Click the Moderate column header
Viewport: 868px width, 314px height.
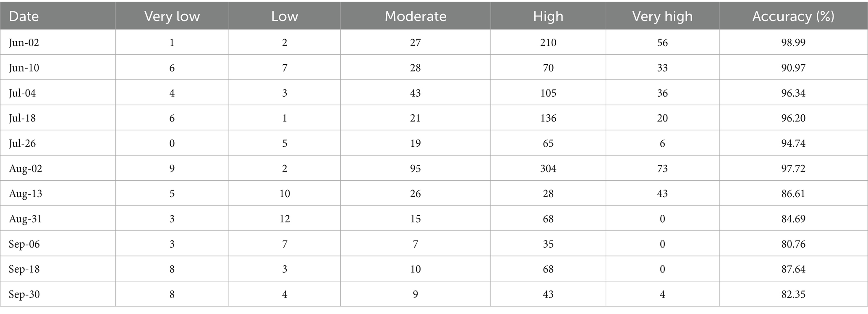[x=416, y=16]
